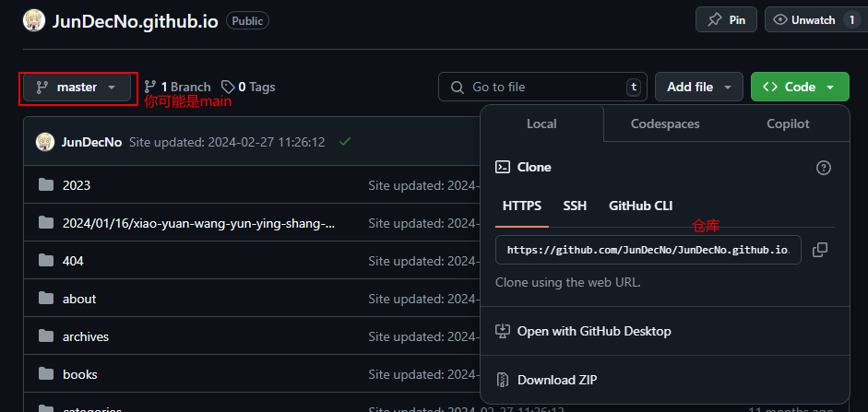Click the tag icon next to 0 Tags

tap(228, 87)
